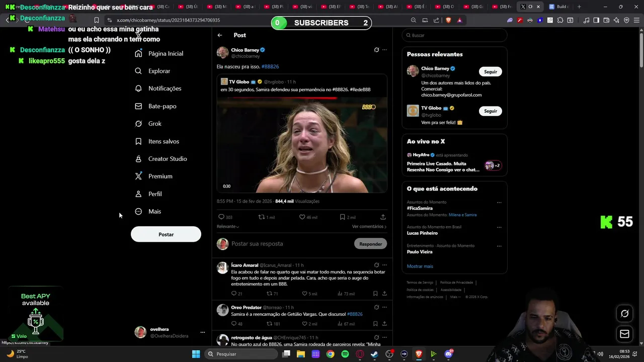This screenshot has width=644, height=362.
Task: Go back with the Post arrow
Action: coord(220,35)
